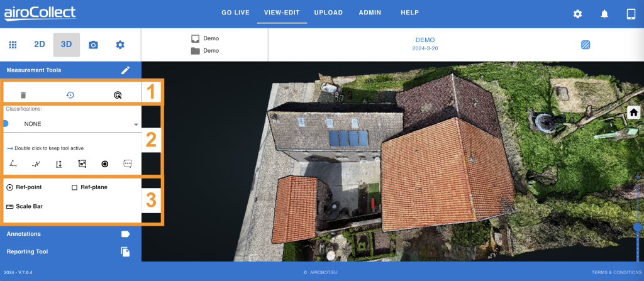Select the angle measurement tool
The image size is (644, 281).
pyautogui.click(x=13, y=163)
